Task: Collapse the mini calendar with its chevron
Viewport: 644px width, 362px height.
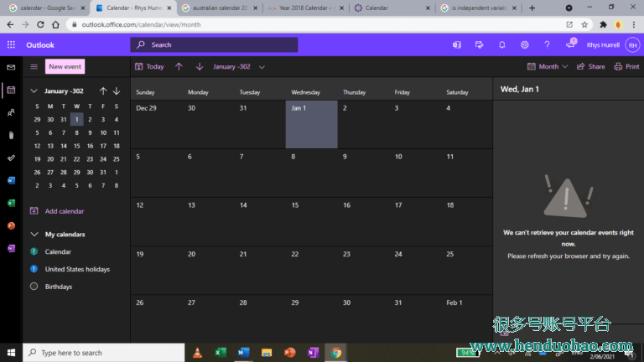Action: pyautogui.click(x=34, y=91)
